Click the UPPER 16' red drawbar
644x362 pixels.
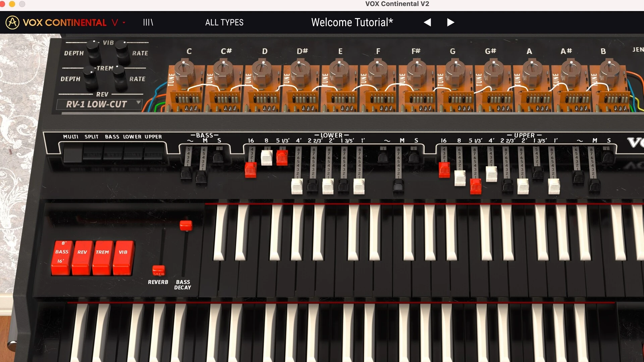(x=444, y=170)
